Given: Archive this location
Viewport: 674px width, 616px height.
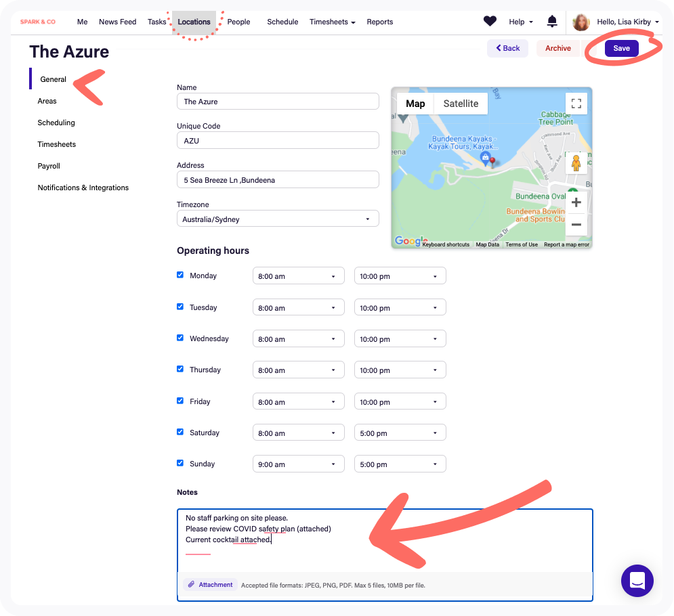Looking at the screenshot, I should 557,48.
